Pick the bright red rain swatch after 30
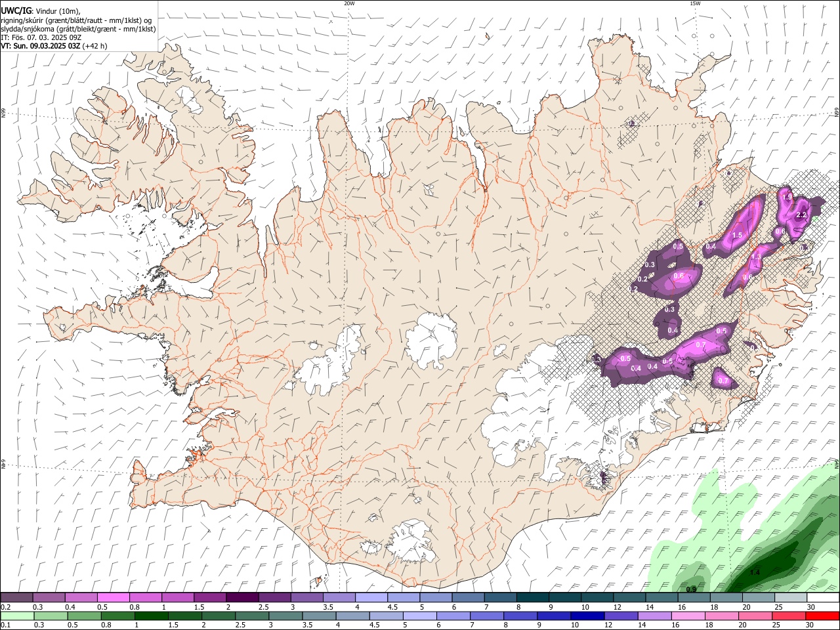Viewport: 840px width, 630px height. [x=823, y=616]
